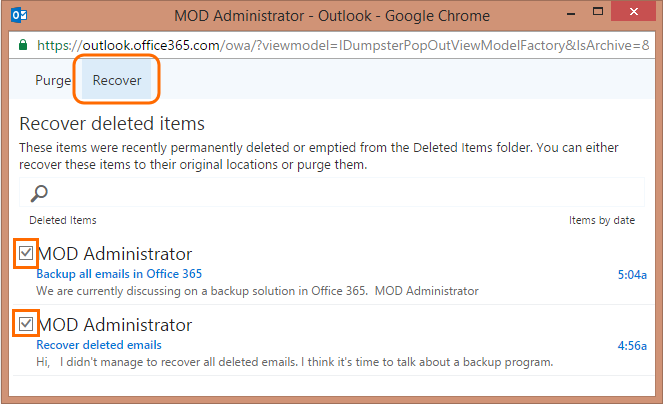Click preview text 'We are currently discussing'
Viewport: 663px width, 404px height.
point(257,291)
